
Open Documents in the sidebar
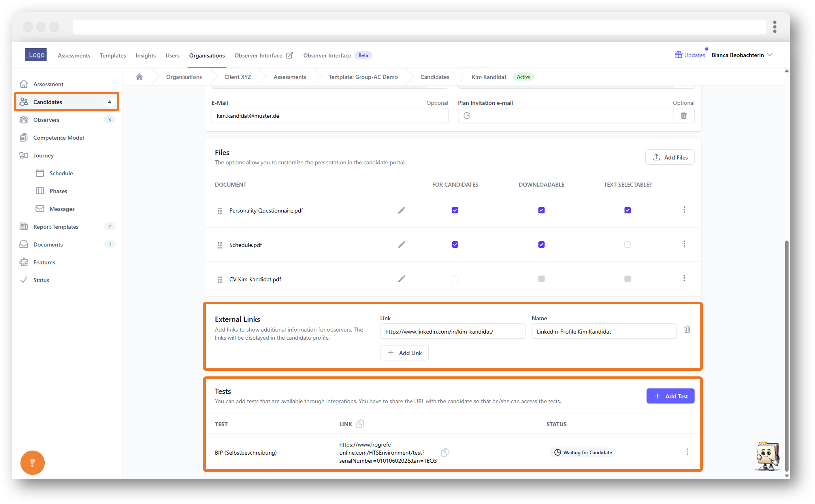point(67,244)
